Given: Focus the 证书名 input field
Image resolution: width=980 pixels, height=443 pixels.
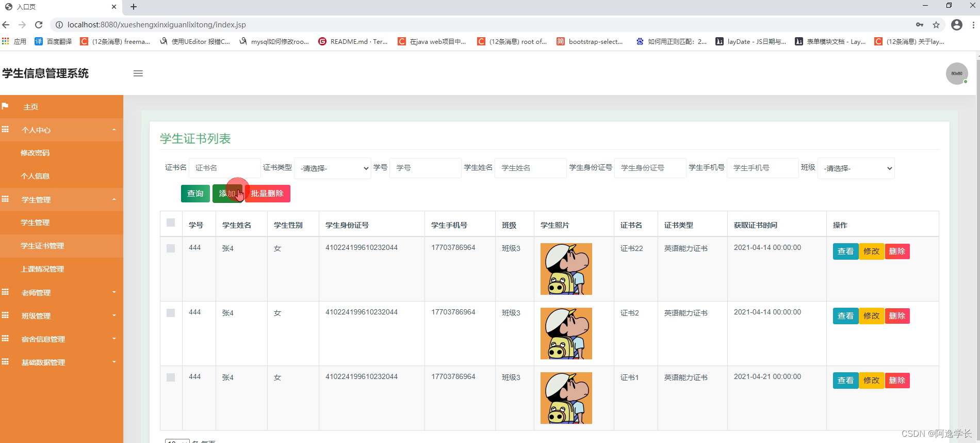Looking at the screenshot, I should [x=225, y=168].
